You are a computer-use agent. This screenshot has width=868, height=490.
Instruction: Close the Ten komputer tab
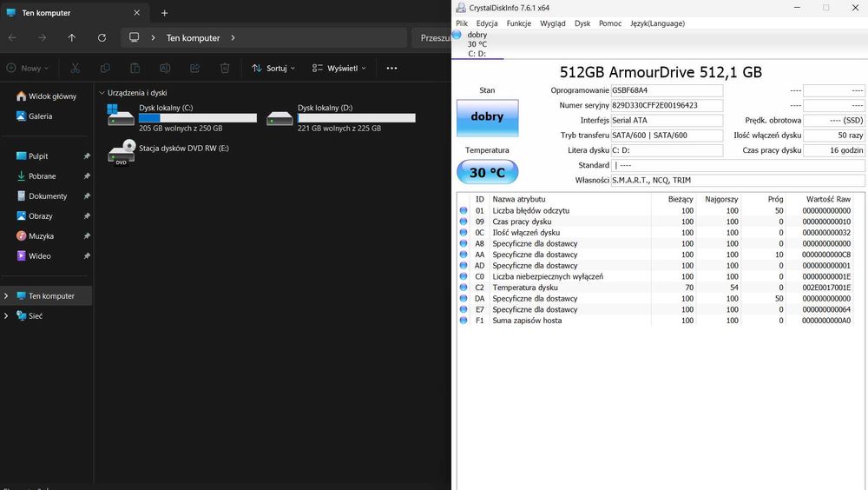coord(137,12)
